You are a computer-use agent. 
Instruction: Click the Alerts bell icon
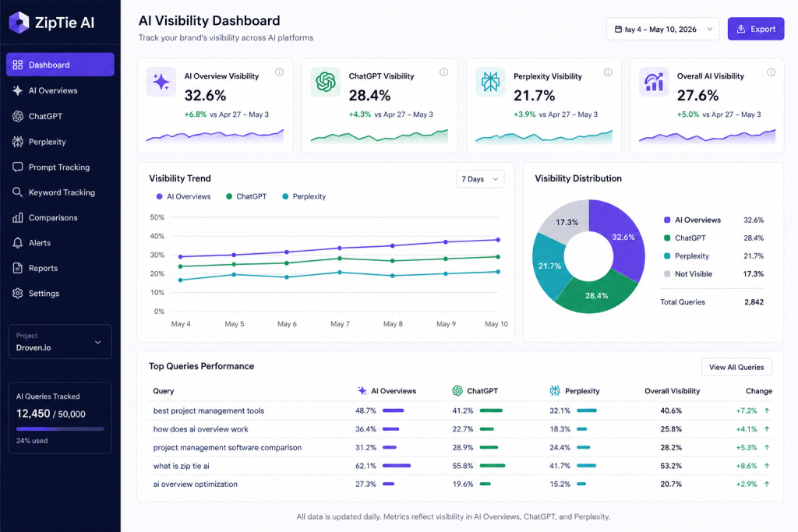click(x=18, y=243)
